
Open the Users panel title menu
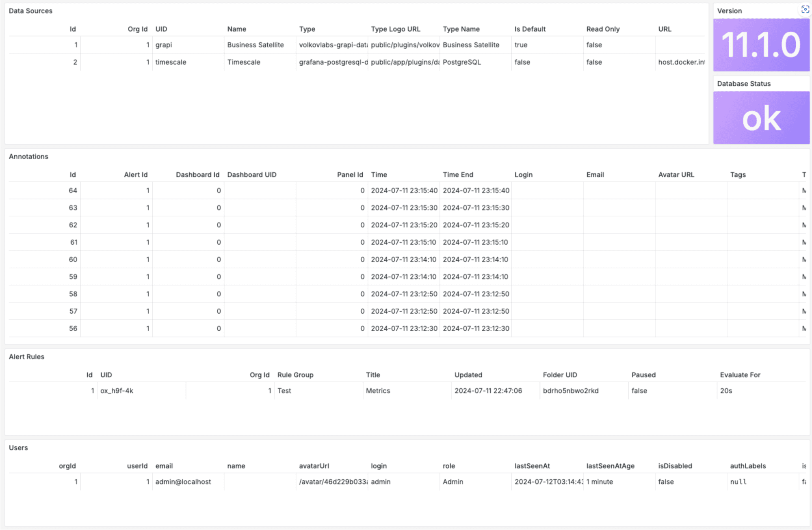tap(19, 448)
